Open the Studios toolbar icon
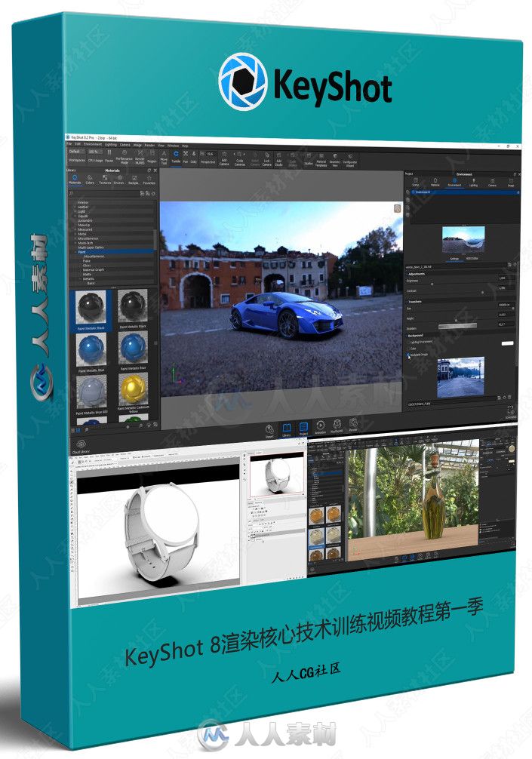 pyautogui.click(x=309, y=159)
